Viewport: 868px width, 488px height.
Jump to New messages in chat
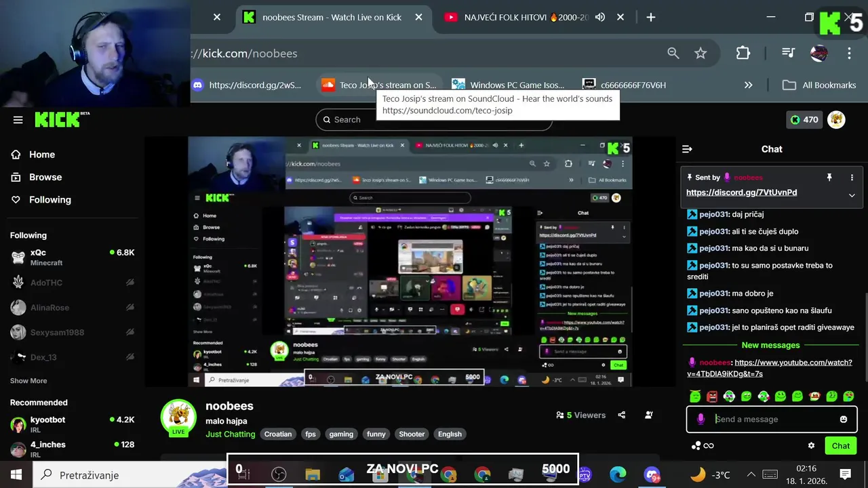[x=770, y=346]
